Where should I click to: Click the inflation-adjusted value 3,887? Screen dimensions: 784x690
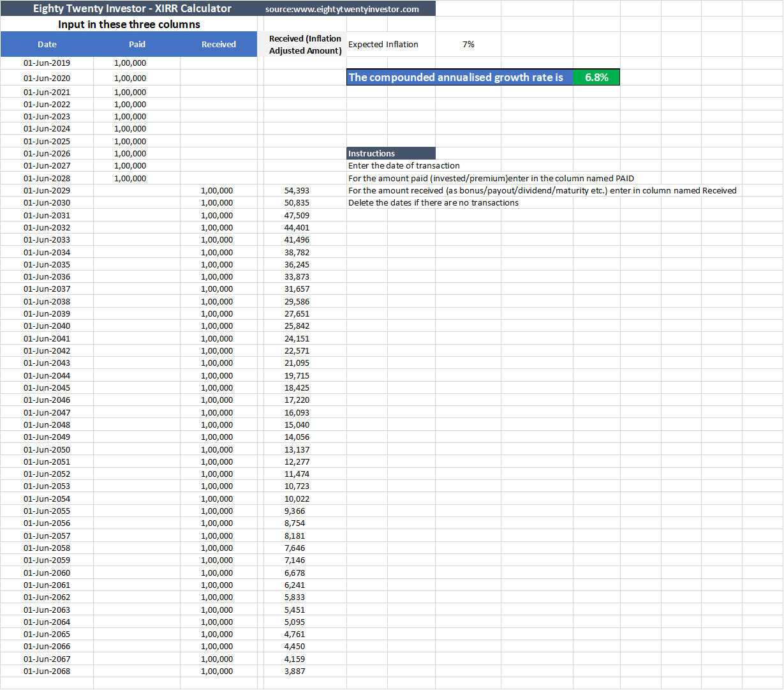pos(295,671)
